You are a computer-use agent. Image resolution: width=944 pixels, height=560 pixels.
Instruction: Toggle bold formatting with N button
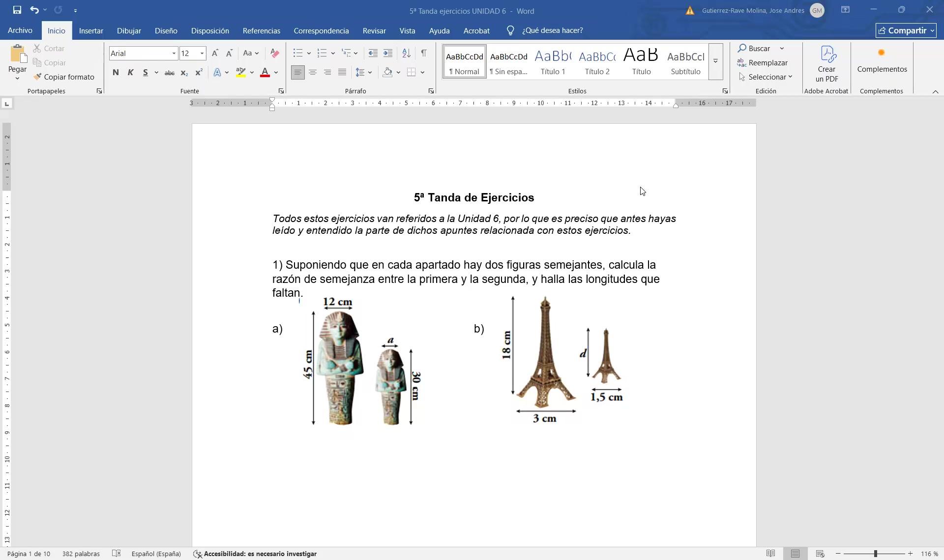(x=116, y=73)
